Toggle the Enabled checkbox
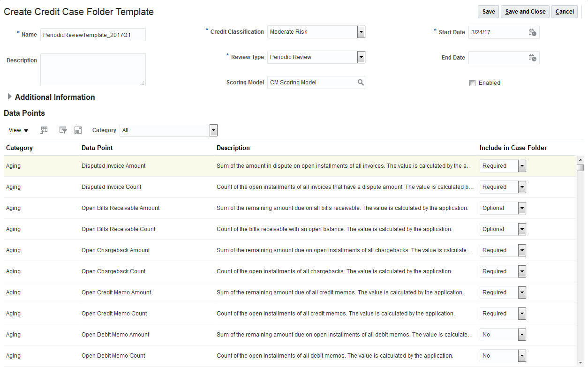Screen dimensions: 588x367 (472, 83)
